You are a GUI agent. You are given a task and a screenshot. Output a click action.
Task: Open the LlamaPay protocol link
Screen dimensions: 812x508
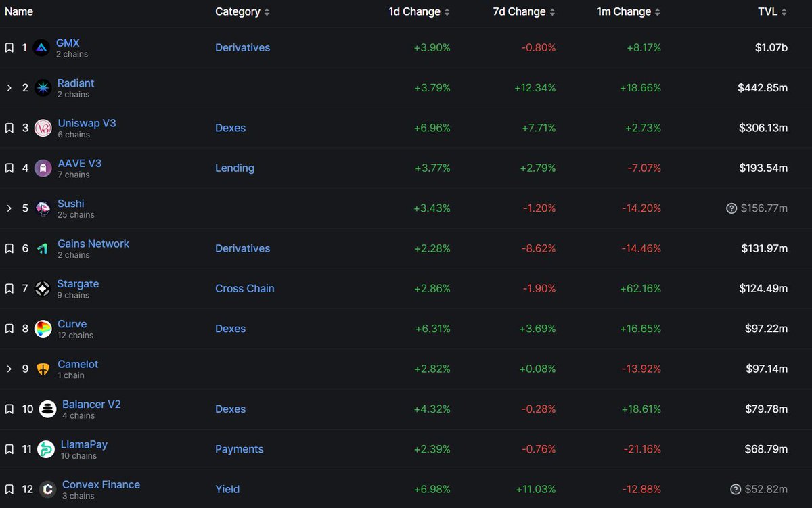[x=84, y=444]
